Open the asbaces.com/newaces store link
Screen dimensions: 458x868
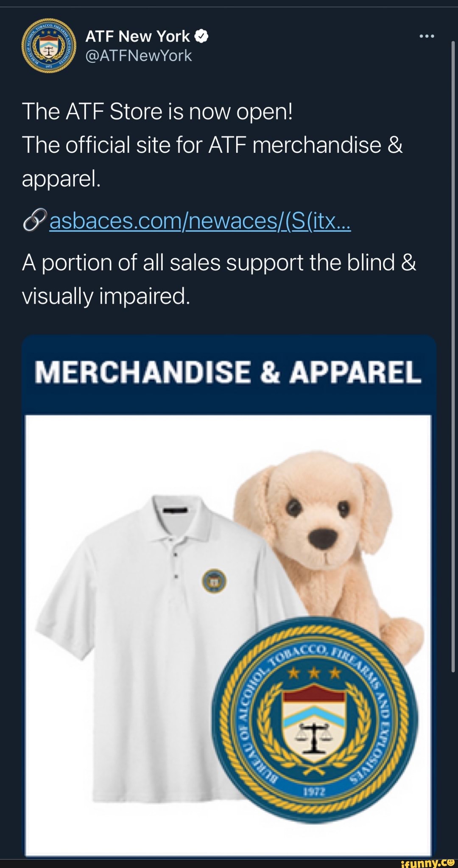pyautogui.click(x=200, y=220)
